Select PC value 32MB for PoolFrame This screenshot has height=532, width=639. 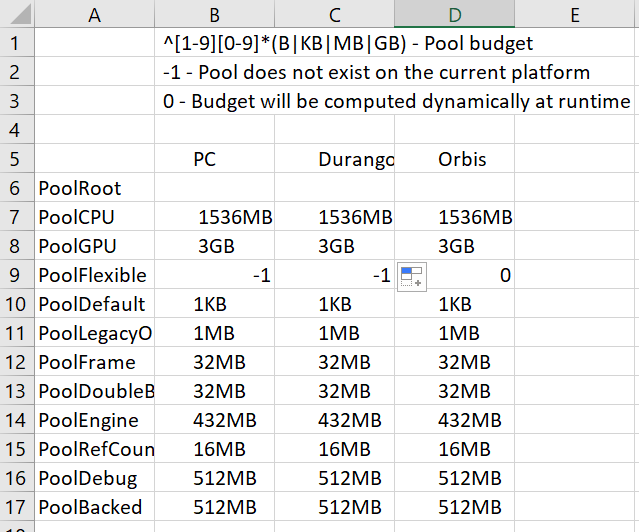(214, 362)
